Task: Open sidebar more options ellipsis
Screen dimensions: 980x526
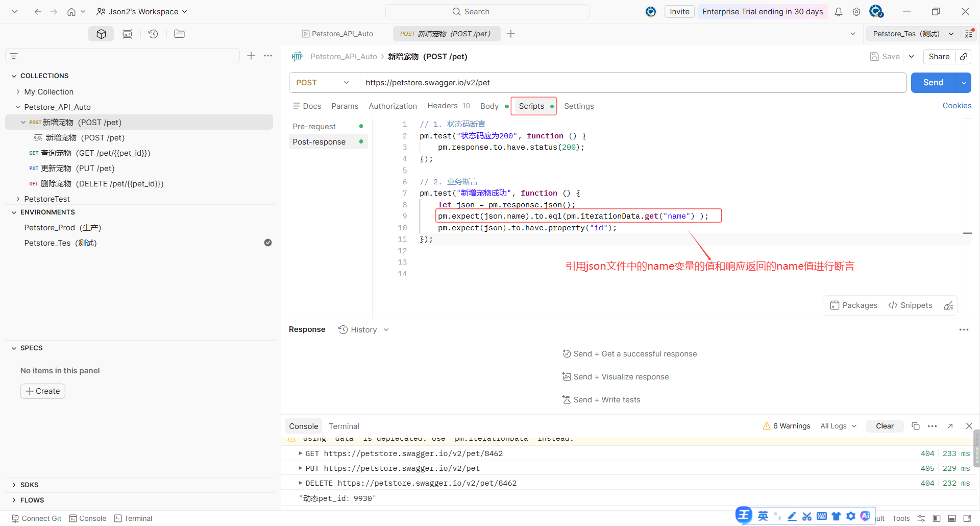Action: coord(268,56)
